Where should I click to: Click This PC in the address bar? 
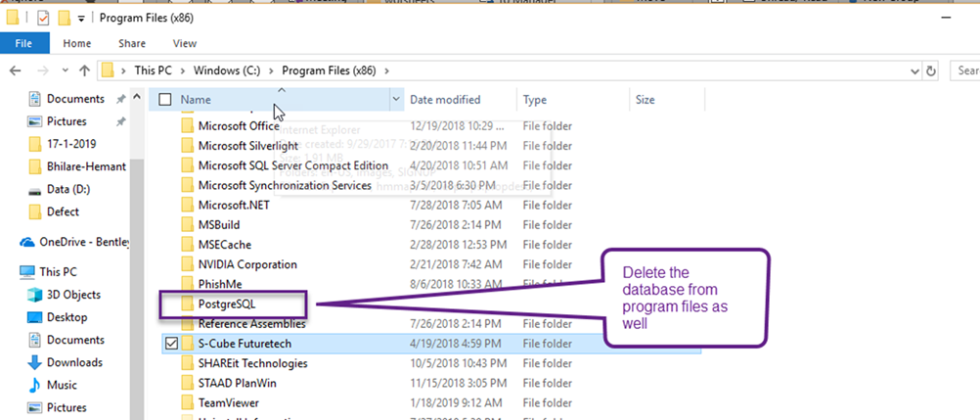[153, 70]
